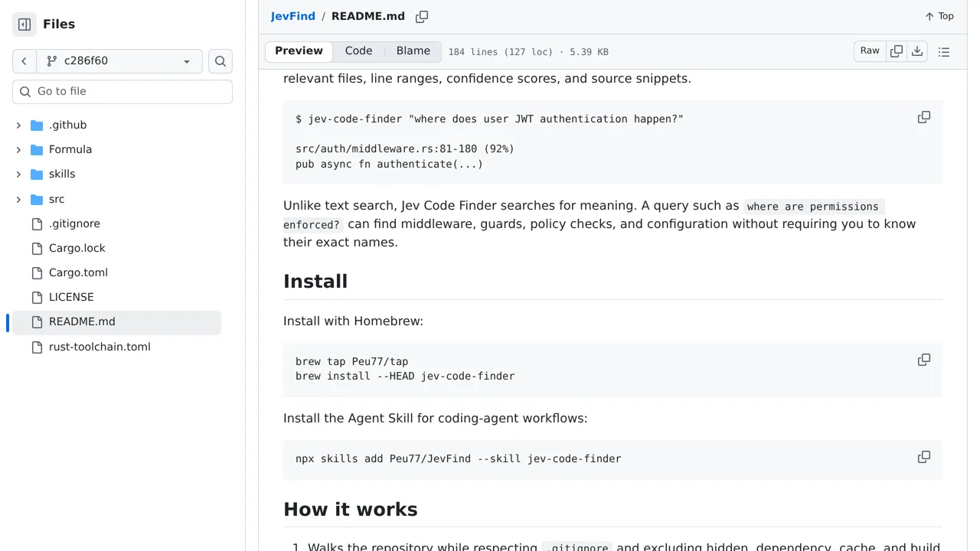Screen dimensions: 980x551
Task: Open the .gitignore file
Action: click(x=74, y=223)
